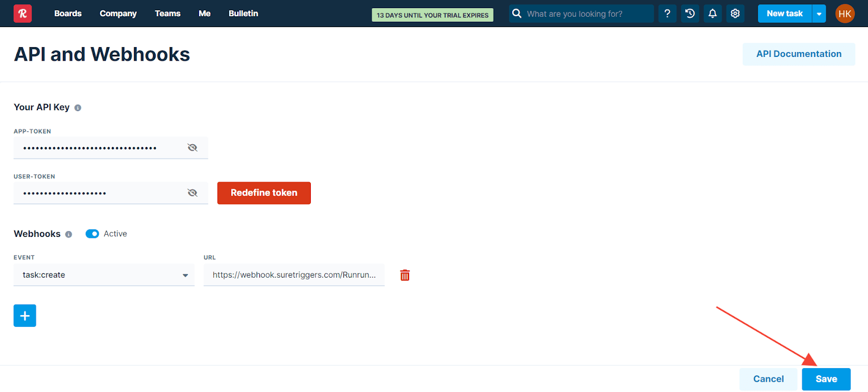The height and width of the screenshot is (392, 868).
Task: Click the webhook URL field
Action: click(x=294, y=275)
